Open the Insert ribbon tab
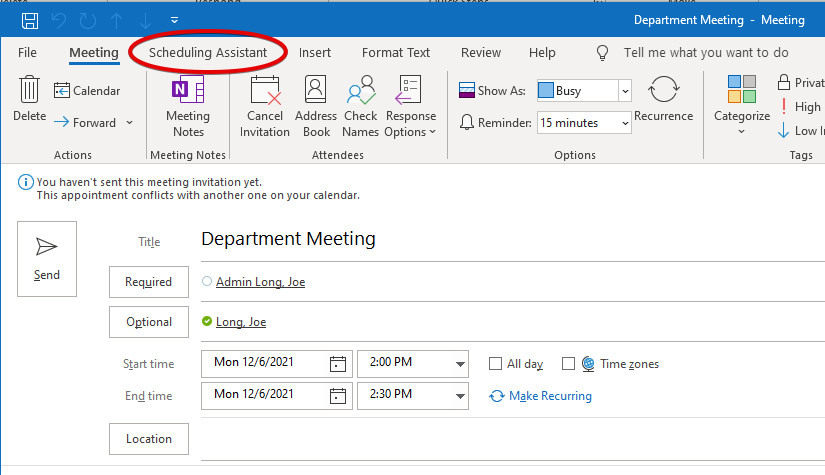Screen dimensions: 825x475 [315, 53]
